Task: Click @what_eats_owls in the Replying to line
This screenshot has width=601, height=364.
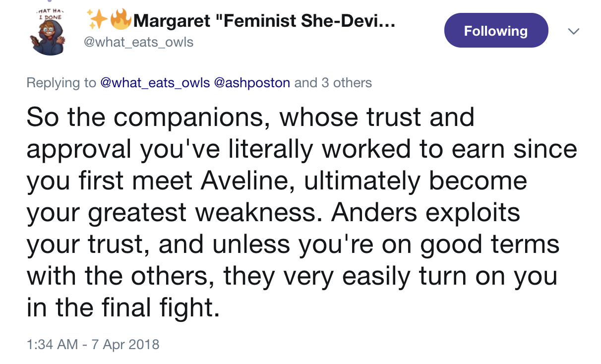Action: (155, 82)
